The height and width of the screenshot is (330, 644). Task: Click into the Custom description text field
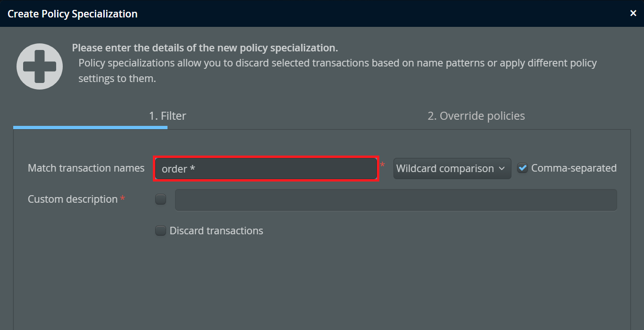(x=395, y=200)
